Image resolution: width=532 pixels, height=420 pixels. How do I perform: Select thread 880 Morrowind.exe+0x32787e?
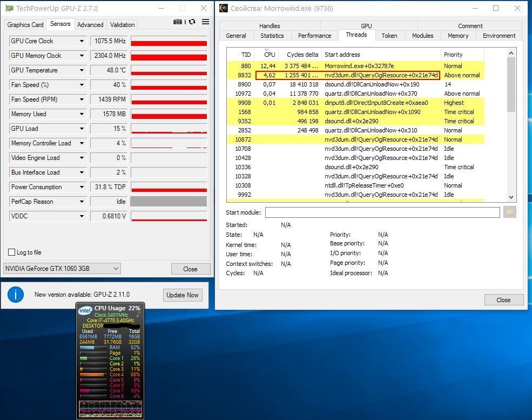pyautogui.click(x=355, y=66)
